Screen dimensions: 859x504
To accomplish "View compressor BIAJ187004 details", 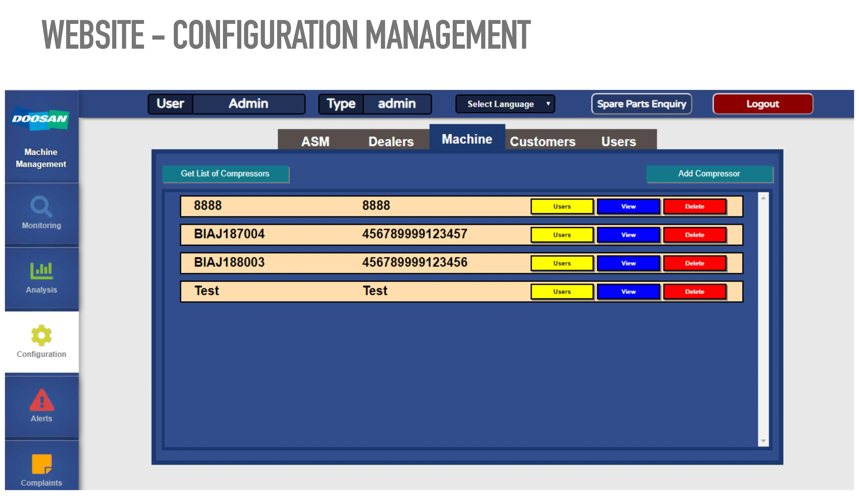I will (628, 235).
